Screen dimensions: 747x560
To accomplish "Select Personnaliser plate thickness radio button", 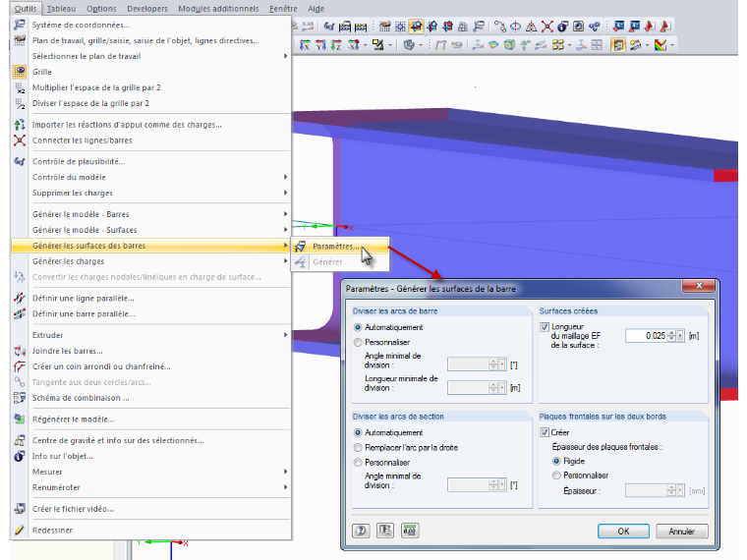I will coord(556,476).
